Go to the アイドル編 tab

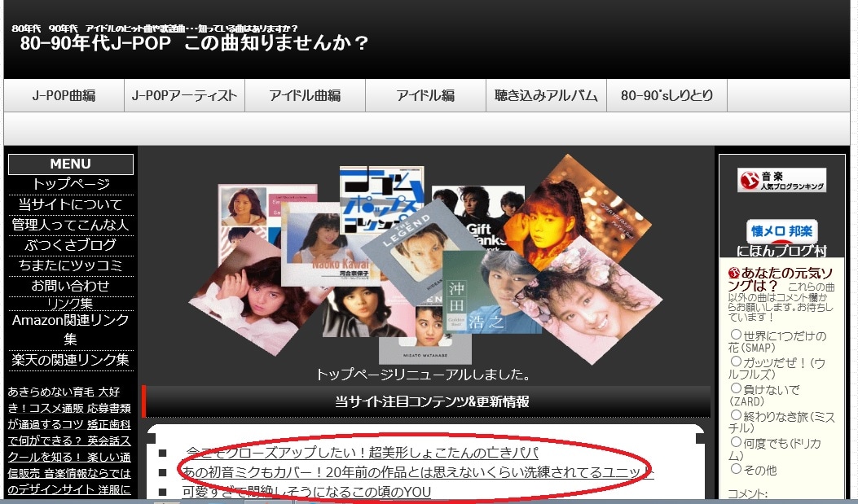pyautogui.click(x=425, y=95)
